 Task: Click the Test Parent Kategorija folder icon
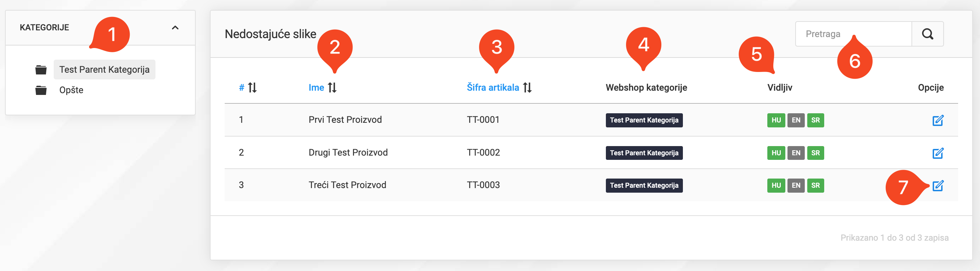click(x=41, y=70)
